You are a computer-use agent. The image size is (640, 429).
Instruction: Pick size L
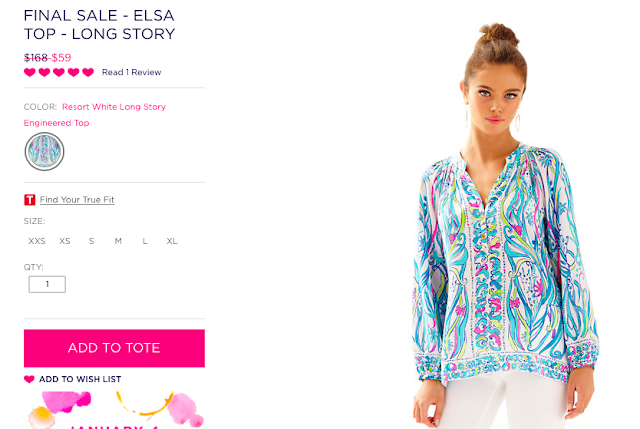click(x=145, y=241)
